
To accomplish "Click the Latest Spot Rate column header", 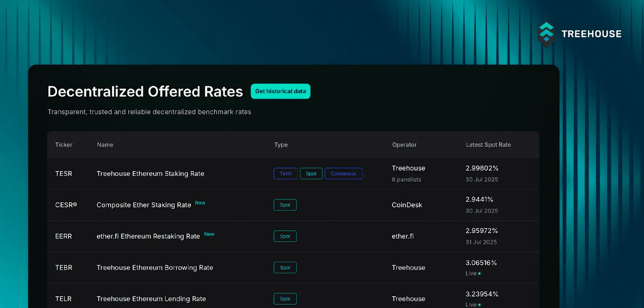I will [x=488, y=145].
